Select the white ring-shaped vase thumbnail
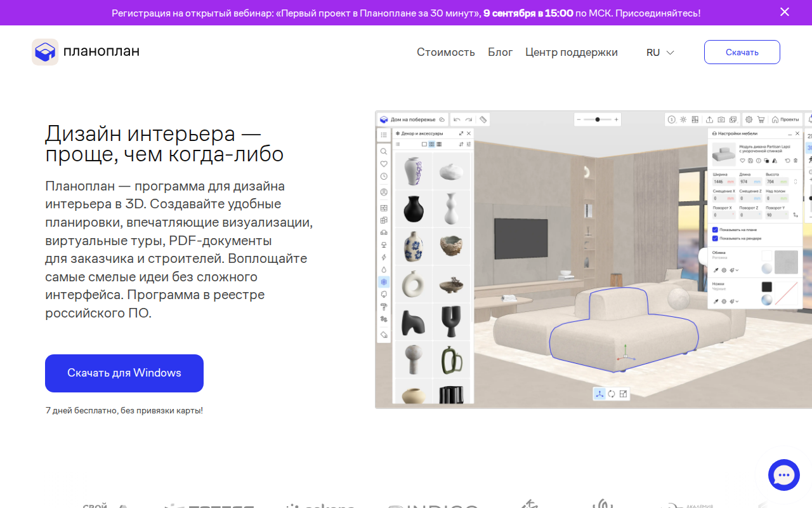This screenshot has width=812, height=508. pos(414,284)
